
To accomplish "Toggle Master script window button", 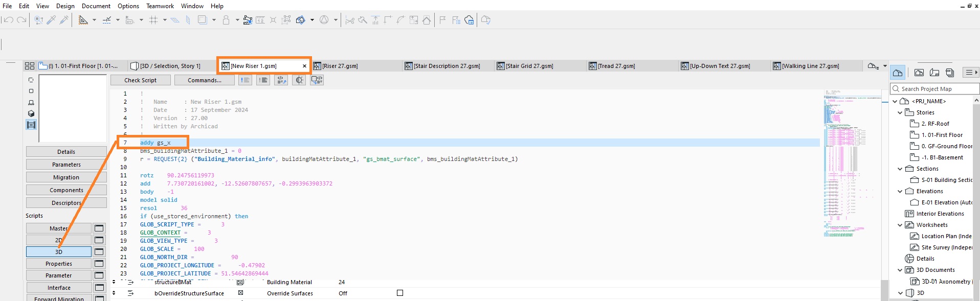I will click(99, 228).
